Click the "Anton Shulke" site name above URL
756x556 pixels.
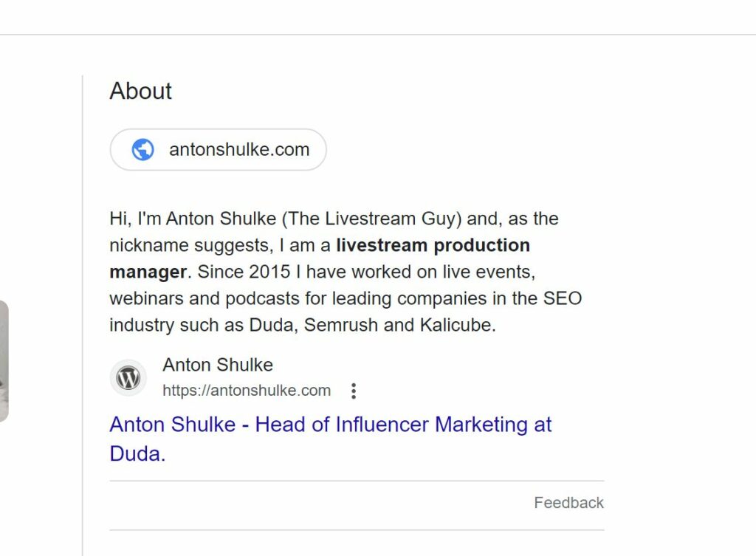pyautogui.click(x=218, y=365)
